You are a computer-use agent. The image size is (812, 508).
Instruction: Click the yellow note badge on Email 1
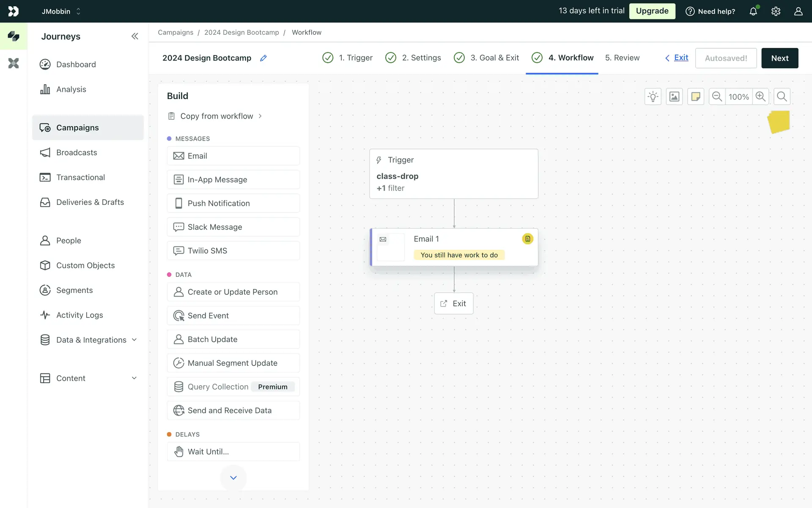click(527, 239)
